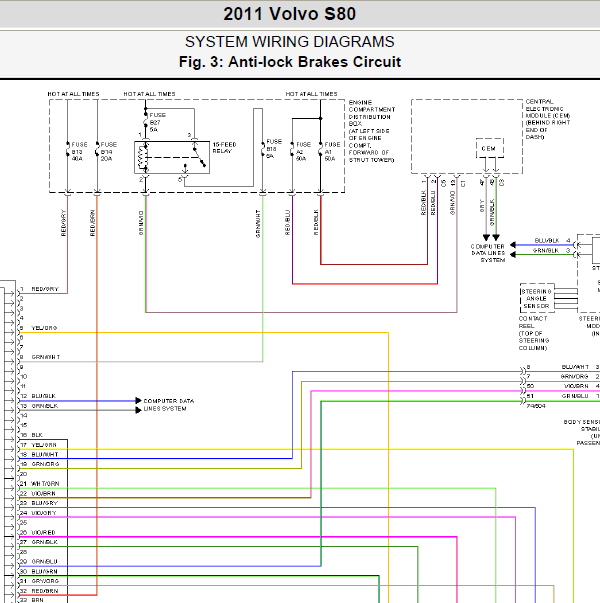The height and width of the screenshot is (603, 600).
Task: Click vertical GRN/VIO label at CEM pin 12
Action: (x=452, y=203)
